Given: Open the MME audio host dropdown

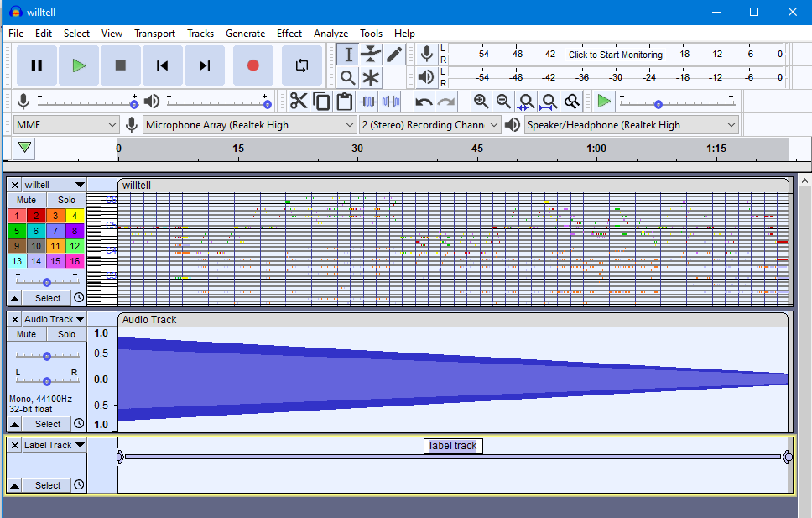Looking at the screenshot, I should [65, 124].
